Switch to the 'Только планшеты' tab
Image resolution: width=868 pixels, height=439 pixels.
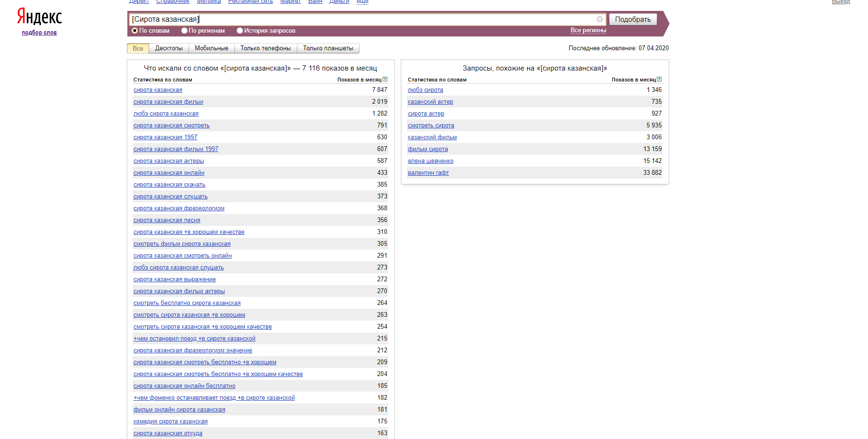coord(328,48)
